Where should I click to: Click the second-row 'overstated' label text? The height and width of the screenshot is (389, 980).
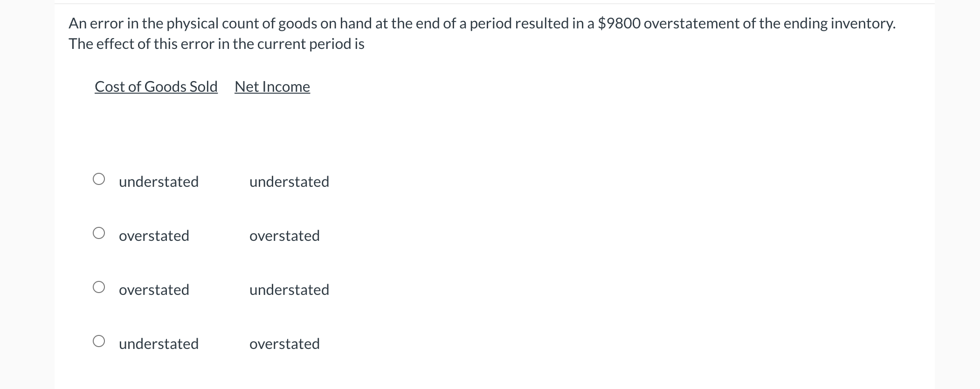pos(154,236)
